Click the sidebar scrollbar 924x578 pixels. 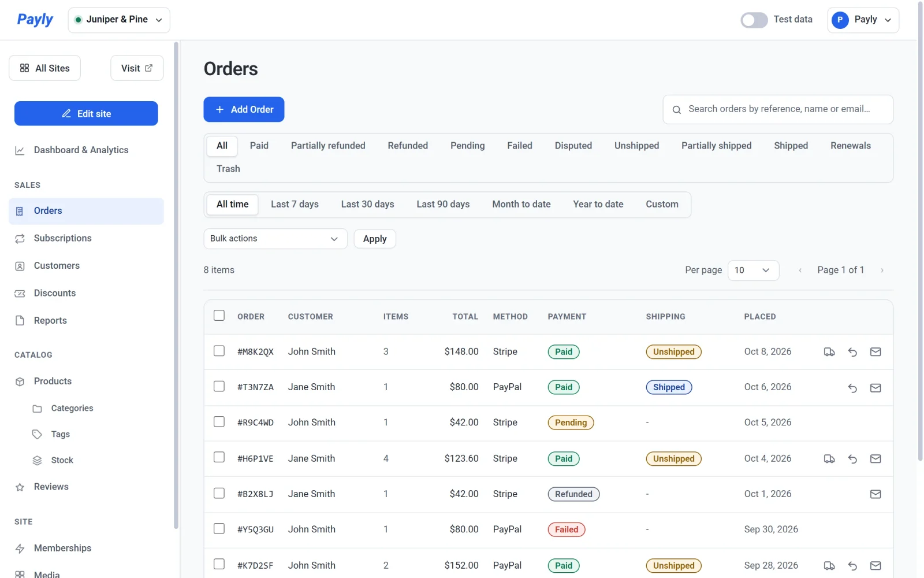click(176, 284)
